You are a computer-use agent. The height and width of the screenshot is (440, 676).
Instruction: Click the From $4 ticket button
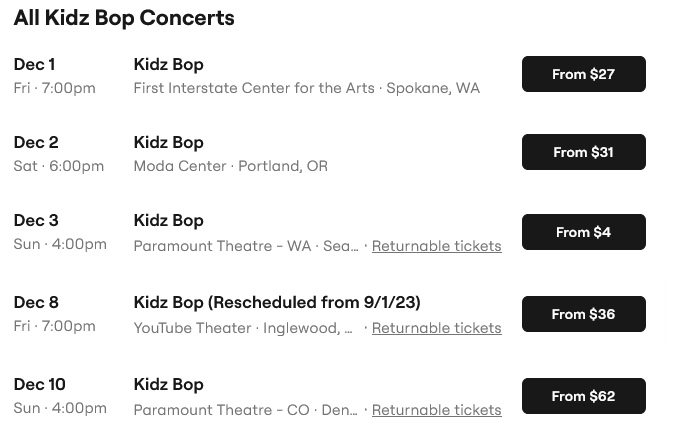coord(583,232)
